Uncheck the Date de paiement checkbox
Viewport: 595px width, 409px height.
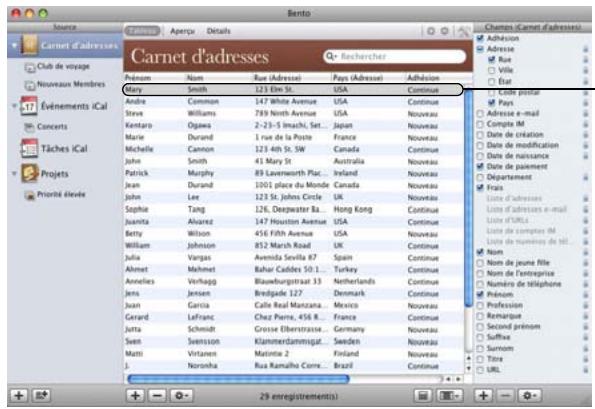click(480, 166)
